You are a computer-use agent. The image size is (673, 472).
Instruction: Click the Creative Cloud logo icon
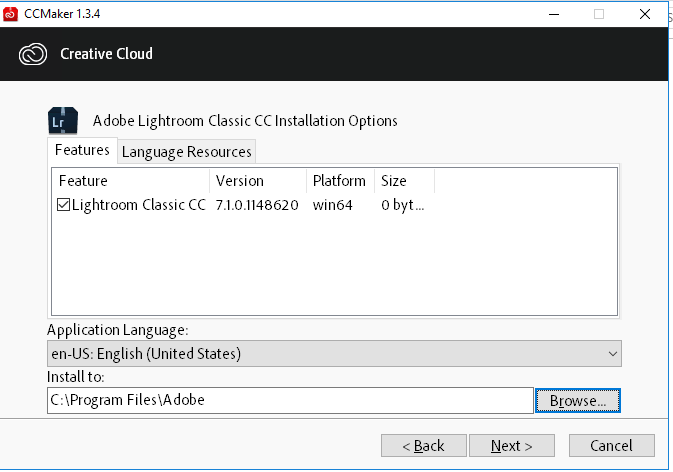coord(33,54)
